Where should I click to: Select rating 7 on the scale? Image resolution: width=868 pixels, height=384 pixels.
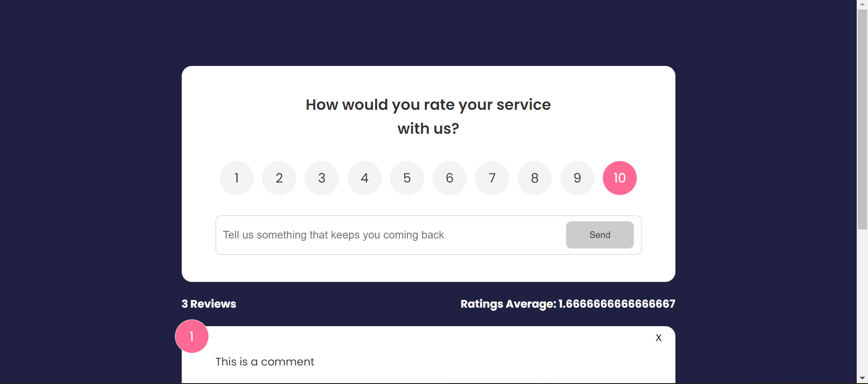491,178
